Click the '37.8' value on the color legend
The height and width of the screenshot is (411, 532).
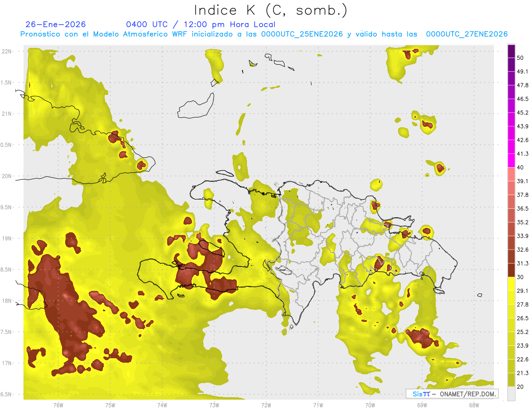click(523, 195)
